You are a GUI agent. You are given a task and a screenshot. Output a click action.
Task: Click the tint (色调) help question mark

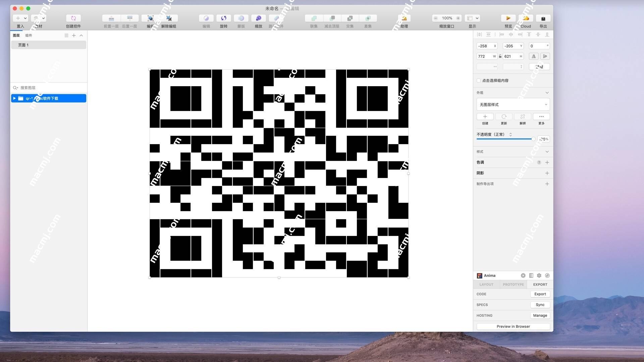coord(539,163)
